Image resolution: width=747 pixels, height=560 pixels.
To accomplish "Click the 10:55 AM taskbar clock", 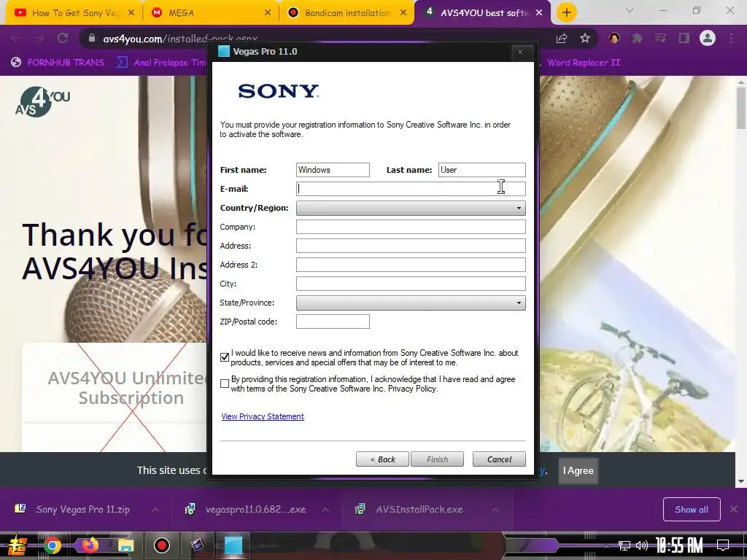I will [679, 545].
